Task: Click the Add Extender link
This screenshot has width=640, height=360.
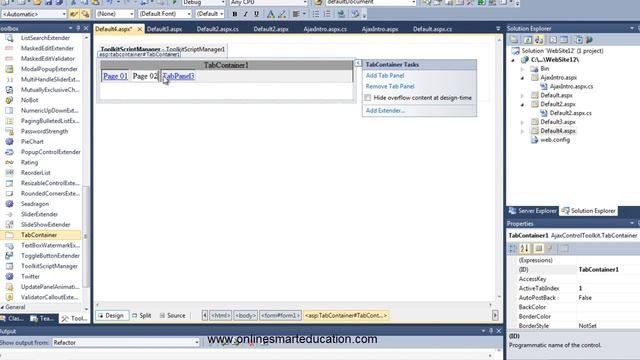Action: [x=385, y=111]
